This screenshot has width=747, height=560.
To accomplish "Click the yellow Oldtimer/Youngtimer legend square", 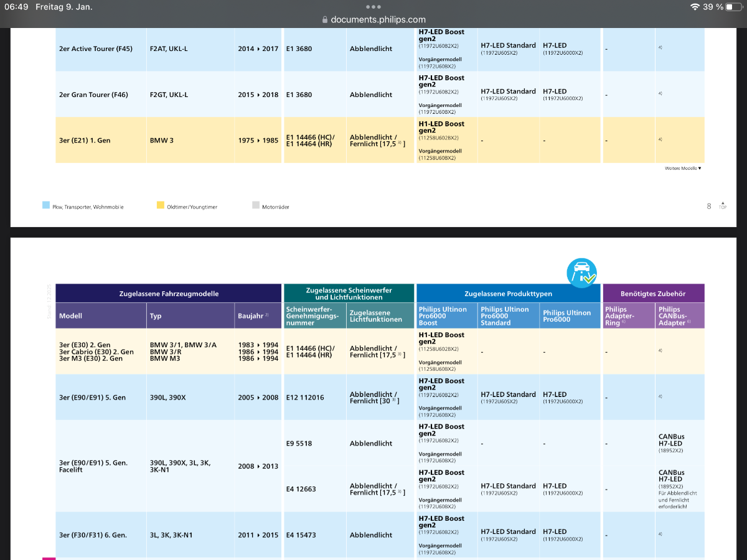I will 160,205.
